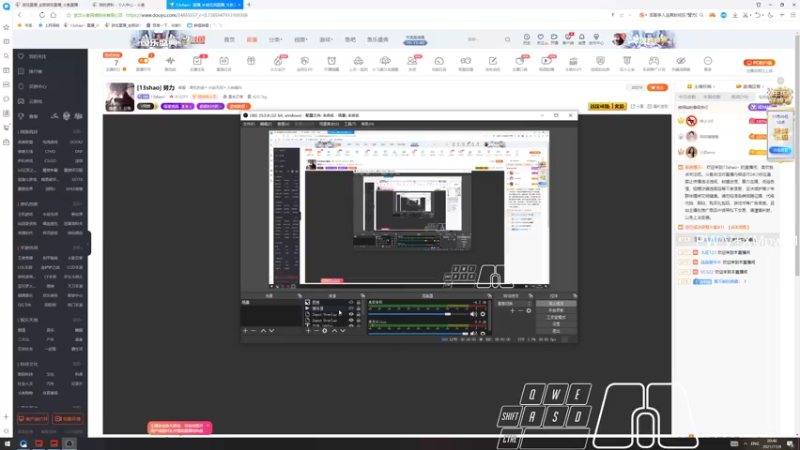Click the top OBS control button to stop streaming
The height and width of the screenshot is (450, 800).
coord(556,304)
